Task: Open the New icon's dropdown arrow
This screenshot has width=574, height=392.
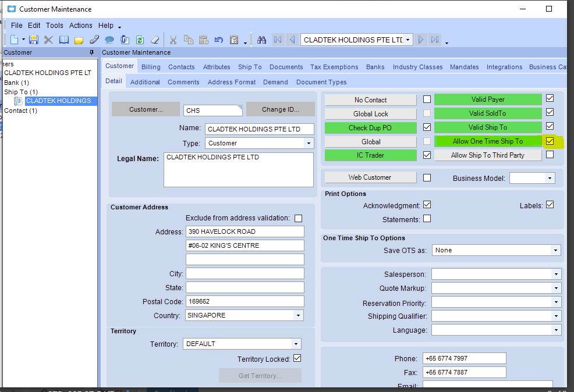Action: point(23,40)
